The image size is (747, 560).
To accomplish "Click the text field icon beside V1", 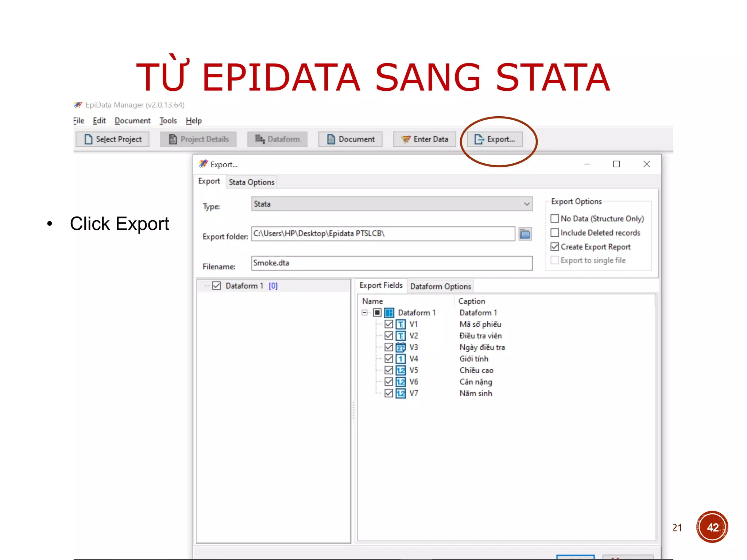I will point(400,324).
